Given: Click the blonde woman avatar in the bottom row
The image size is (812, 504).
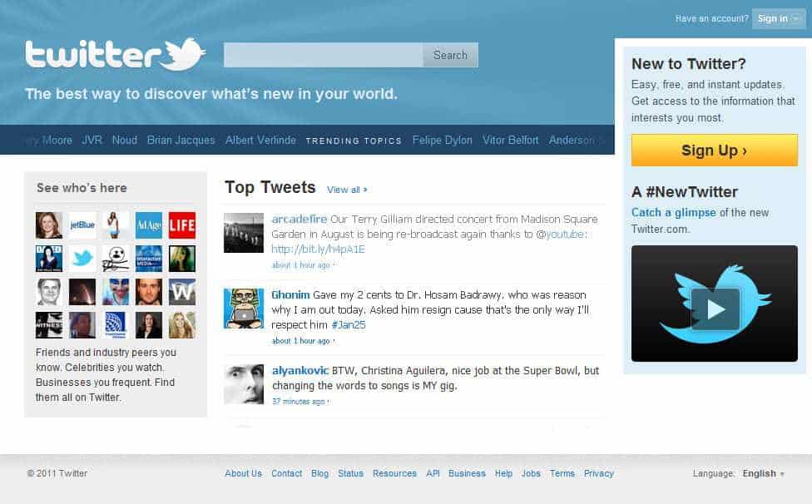Looking at the screenshot, I should (x=181, y=325).
